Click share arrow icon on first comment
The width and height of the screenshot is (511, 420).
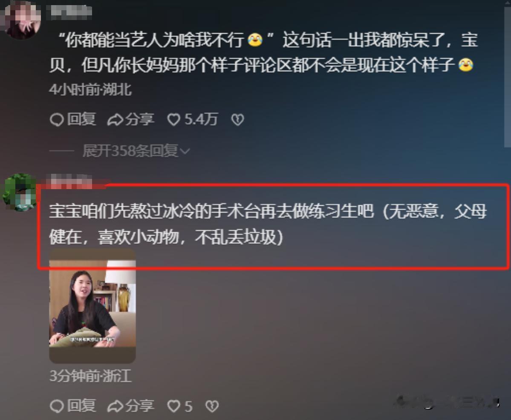tap(115, 120)
